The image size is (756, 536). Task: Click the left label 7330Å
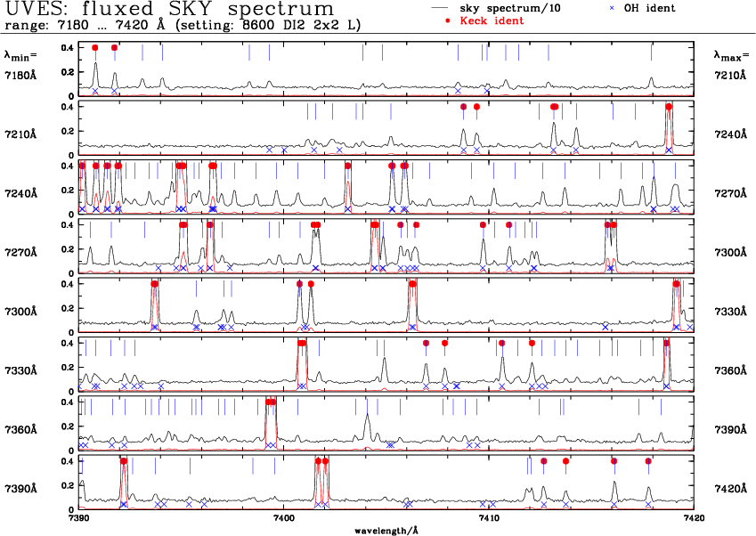coord(20,370)
